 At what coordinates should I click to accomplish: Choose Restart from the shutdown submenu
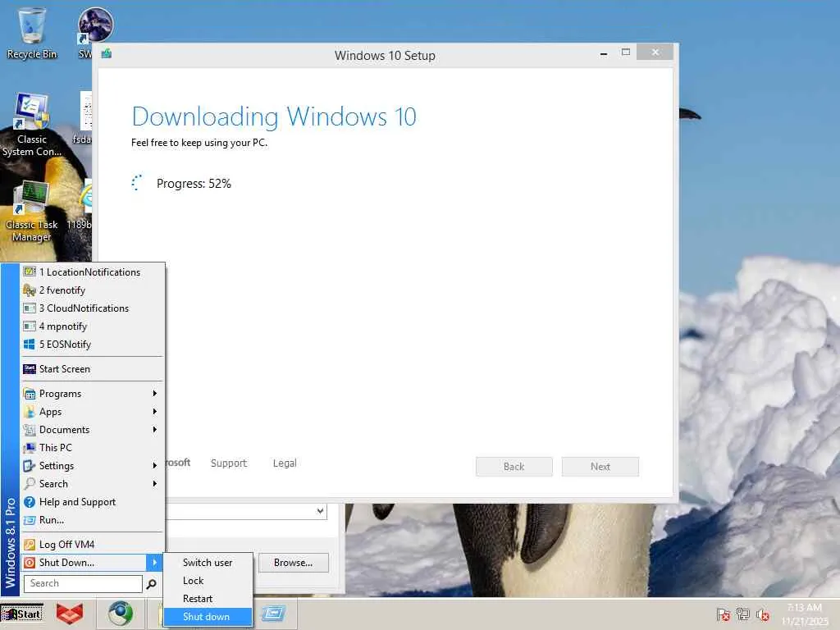pos(208,599)
